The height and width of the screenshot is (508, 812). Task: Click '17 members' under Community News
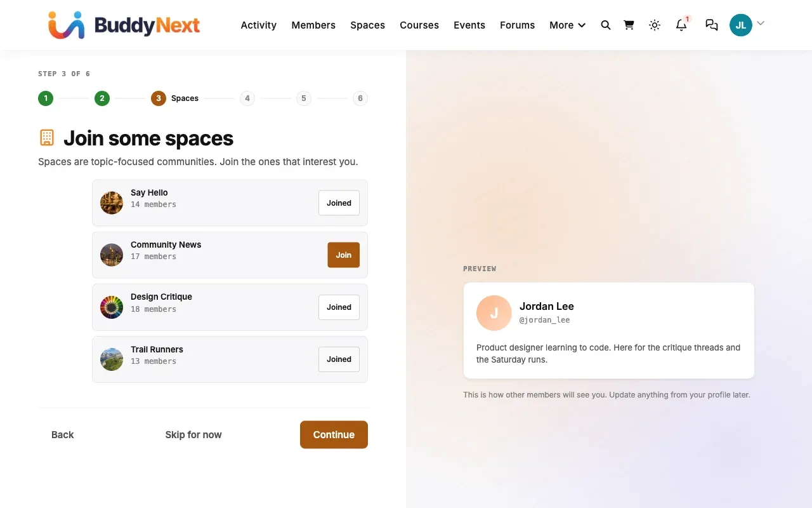pos(154,257)
